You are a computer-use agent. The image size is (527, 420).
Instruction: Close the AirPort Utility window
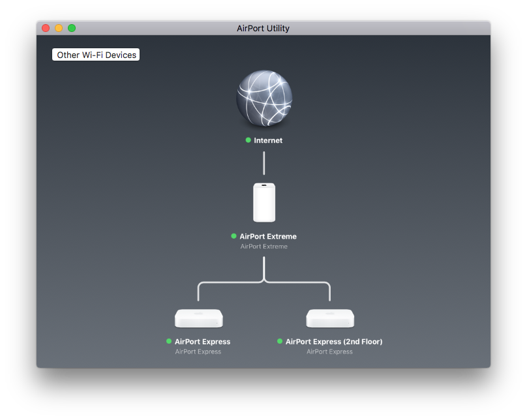(46, 28)
